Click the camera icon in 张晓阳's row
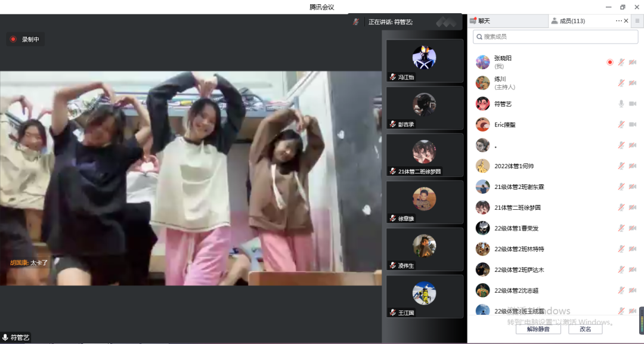This screenshot has height=344, width=644. (632, 62)
